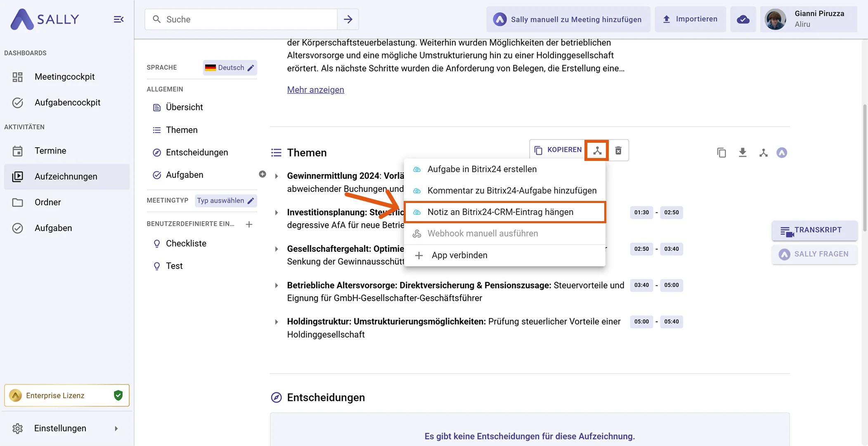
Task: Submit search with the arrow button
Action: point(348,19)
